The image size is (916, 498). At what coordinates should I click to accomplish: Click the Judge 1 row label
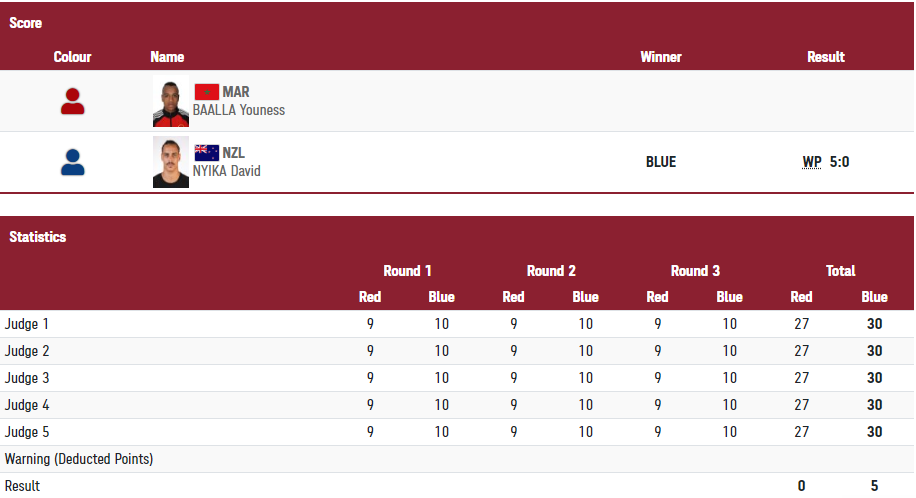pyautogui.click(x=27, y=324)
